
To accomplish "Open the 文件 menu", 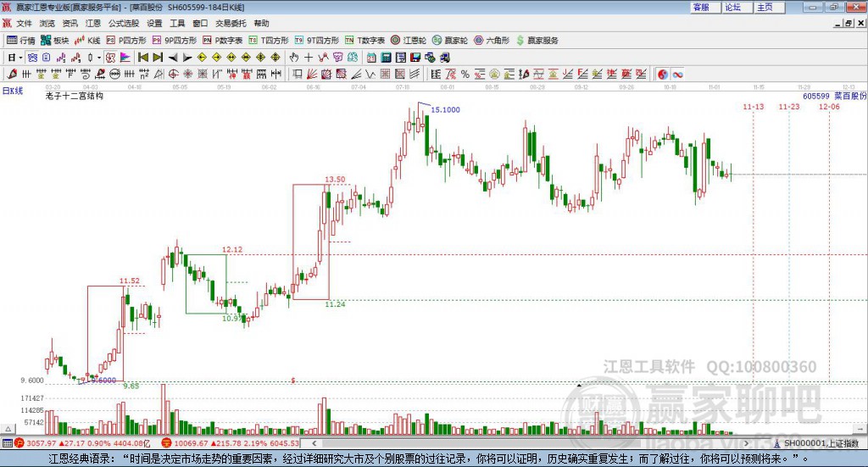I will coord(24,23).
